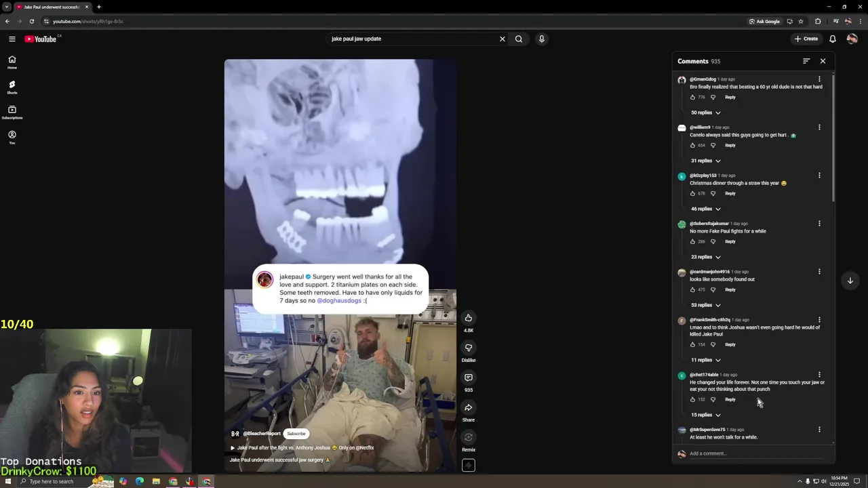
Task: Open YouTube notifications bell
Action: point(833,39)
